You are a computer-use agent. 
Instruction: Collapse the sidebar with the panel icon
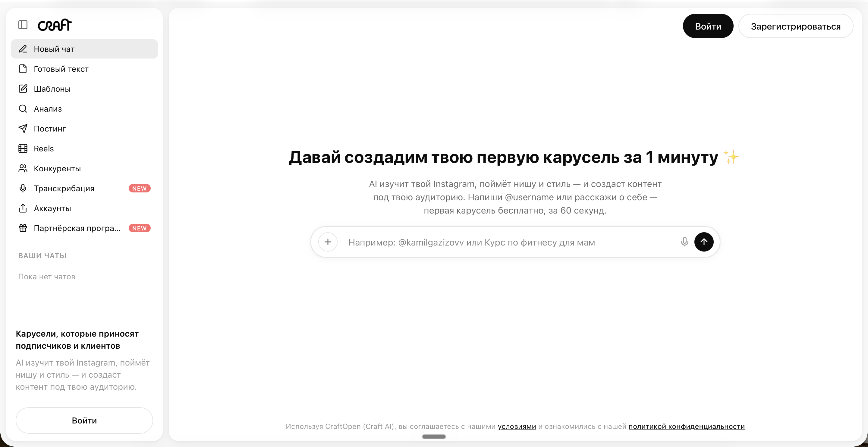click(23, 25)
